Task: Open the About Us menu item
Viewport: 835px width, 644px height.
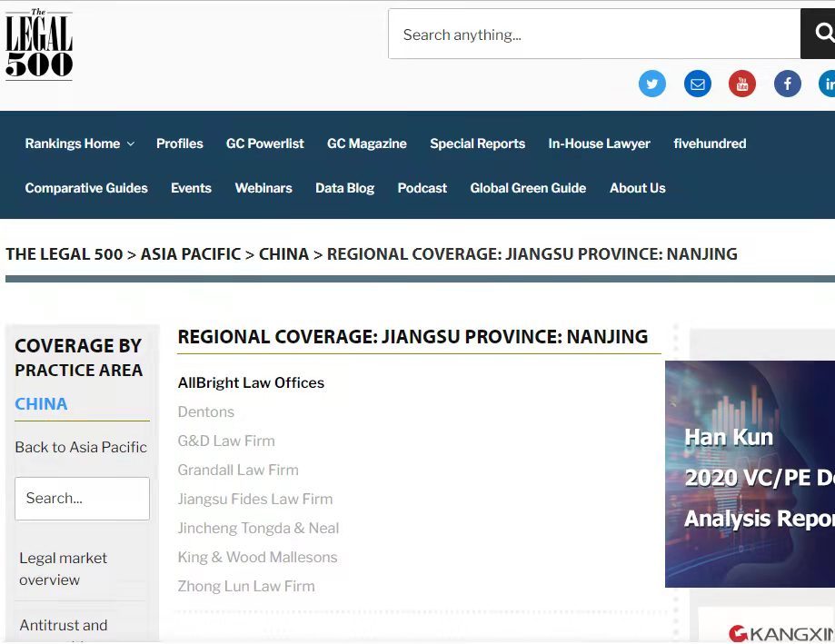Action: 638,188
